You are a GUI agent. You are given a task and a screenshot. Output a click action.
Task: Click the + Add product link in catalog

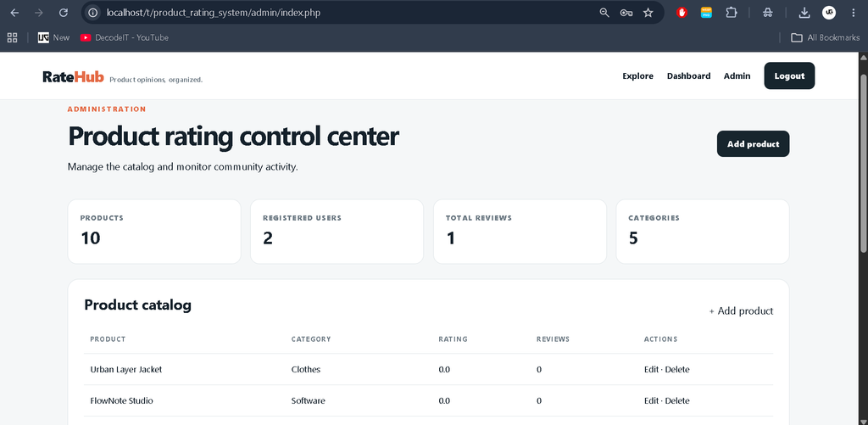tap(741, 310)
